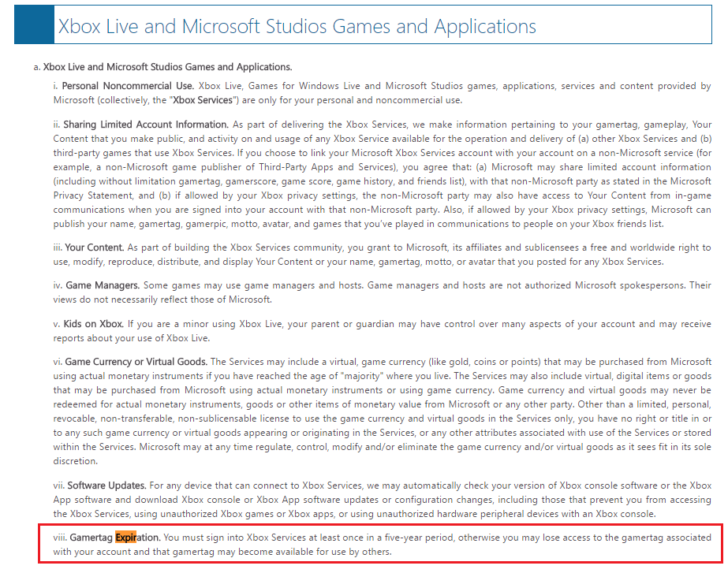This screenshot has width=728, height=573.
Task: Click the phrase 'Microsoft spokespersons'
Action: pyautogui.click(x=630, y=285)
